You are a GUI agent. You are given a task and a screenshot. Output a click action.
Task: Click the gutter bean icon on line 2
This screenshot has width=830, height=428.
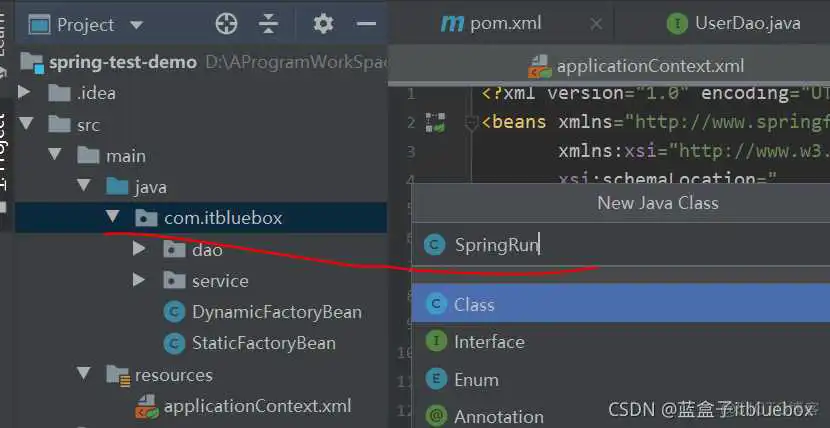[435, 123]
